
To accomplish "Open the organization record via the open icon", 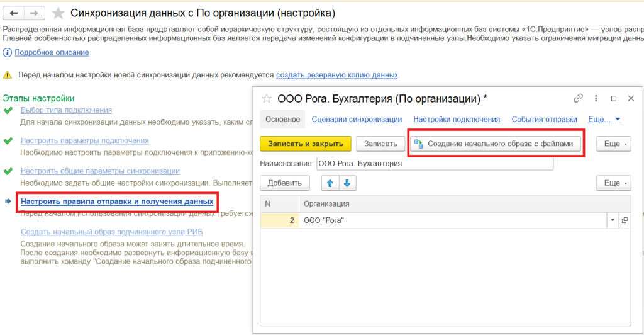I will [624, 220].
